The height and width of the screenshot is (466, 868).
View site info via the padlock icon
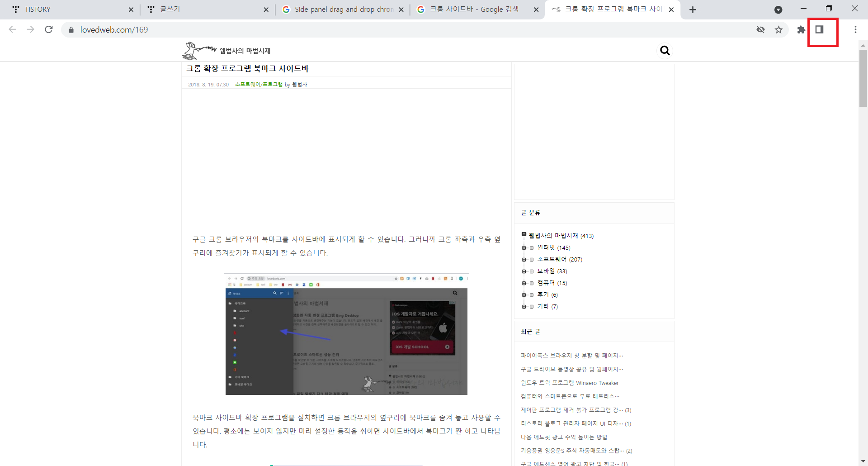pos(71,30)
